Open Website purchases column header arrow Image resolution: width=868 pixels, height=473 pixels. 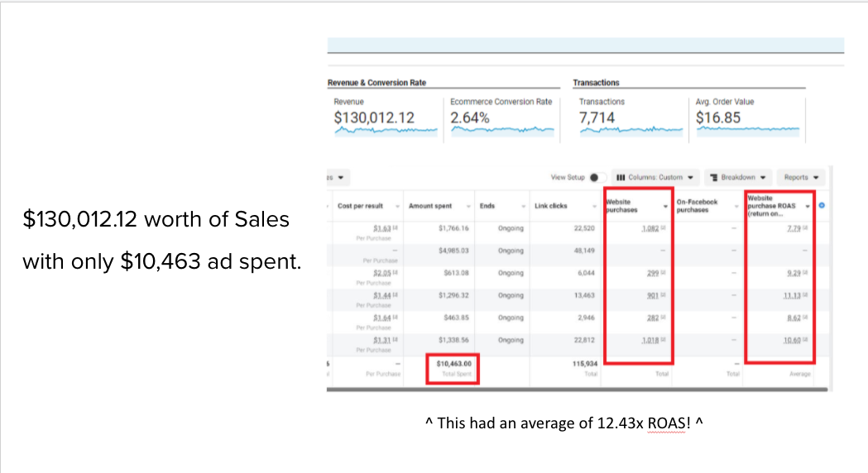click(x=665, y=206)
